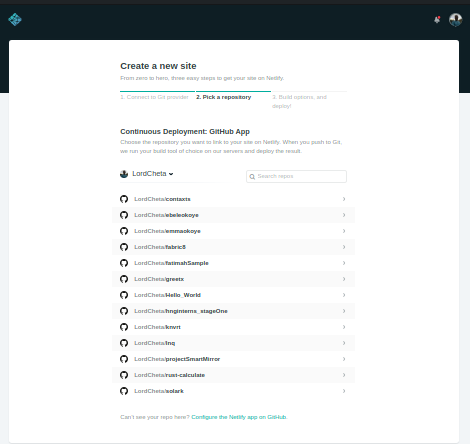Click chevron arrow on rust-calculate row
Image resolution: width=470 pixels, height=444 pixels.
coord(344,375)
